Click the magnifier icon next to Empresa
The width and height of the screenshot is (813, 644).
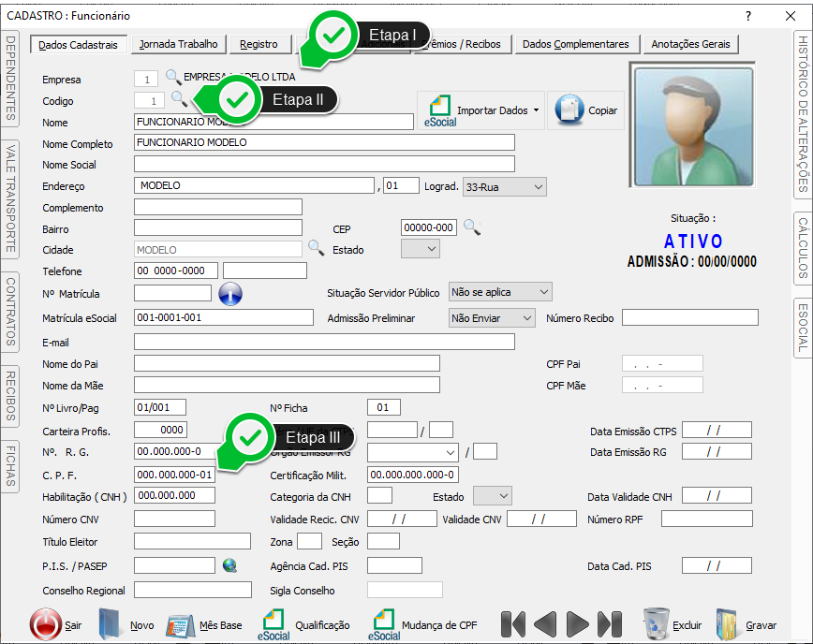(173, 77)
